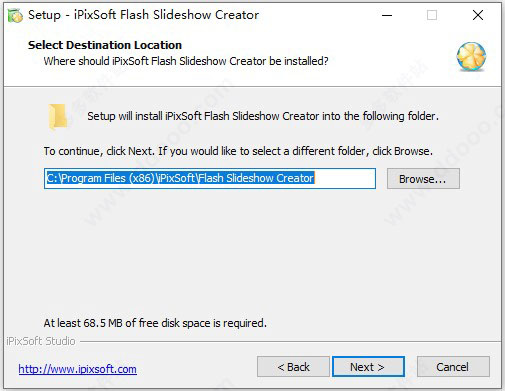Close the Setup dialog with the X
Viewport: 505px width, 391px height.
(x=478, y=15)
